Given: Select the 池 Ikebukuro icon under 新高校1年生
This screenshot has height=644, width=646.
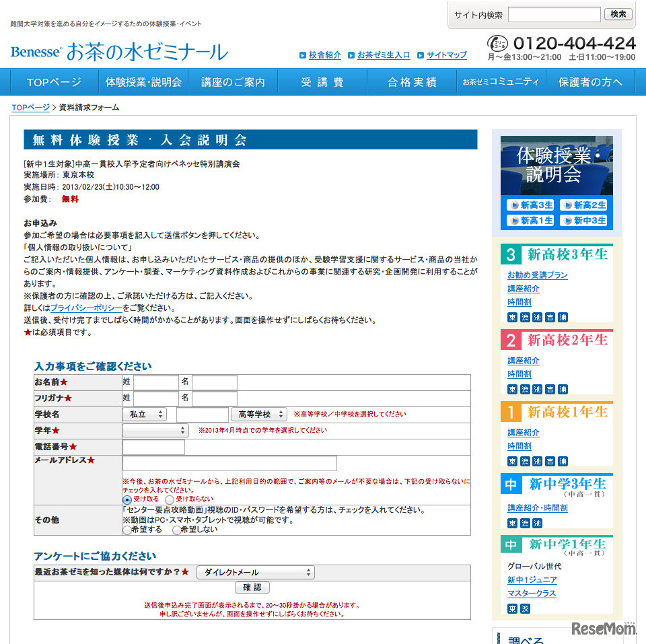Looking at the screenshot, I should coord(537,462).
